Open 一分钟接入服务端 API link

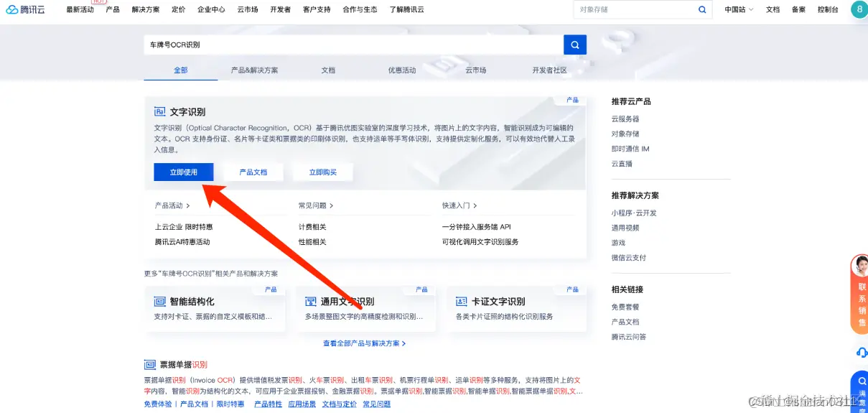click(477, 227)
